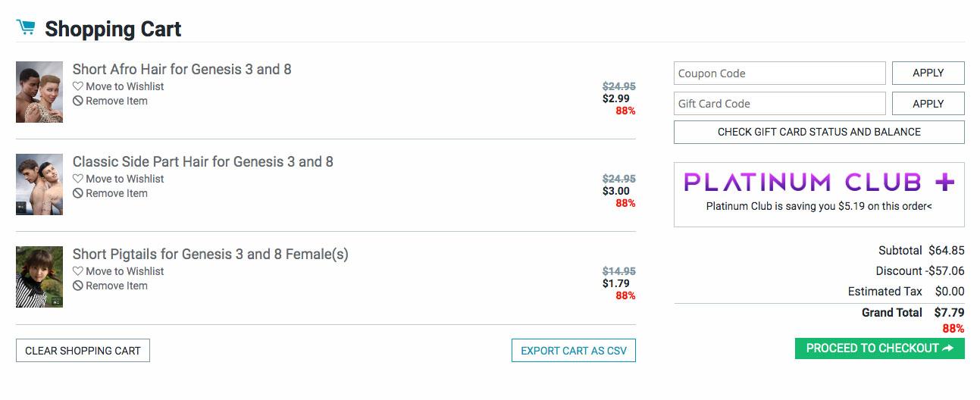980x400 pixels.
Task: Click heart icon for Short Afro Hair
Action: 78,86
